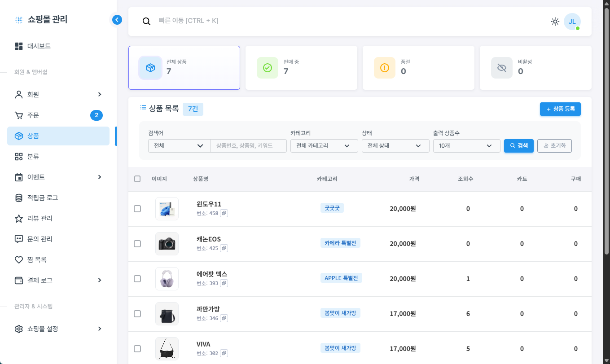Copy the product number 425 using its icon

(x=224, y=248)
